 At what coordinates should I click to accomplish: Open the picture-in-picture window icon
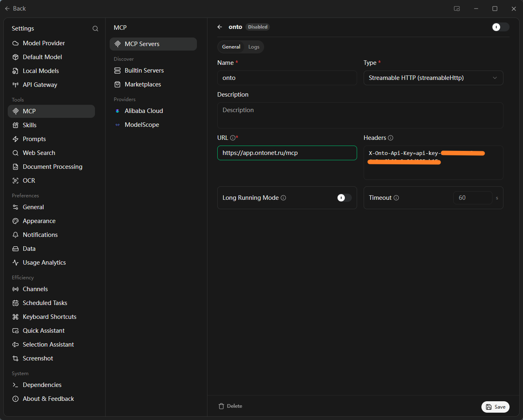tap(457, 9)
